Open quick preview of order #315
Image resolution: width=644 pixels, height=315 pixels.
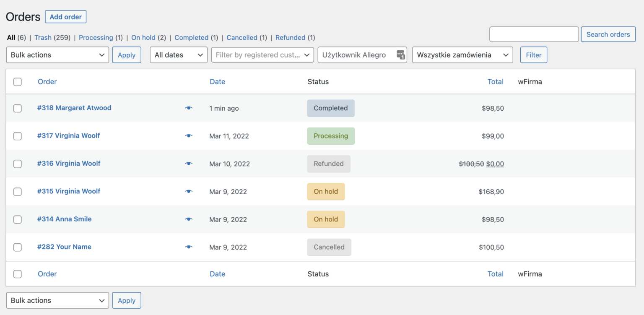(x=188, y=191)
